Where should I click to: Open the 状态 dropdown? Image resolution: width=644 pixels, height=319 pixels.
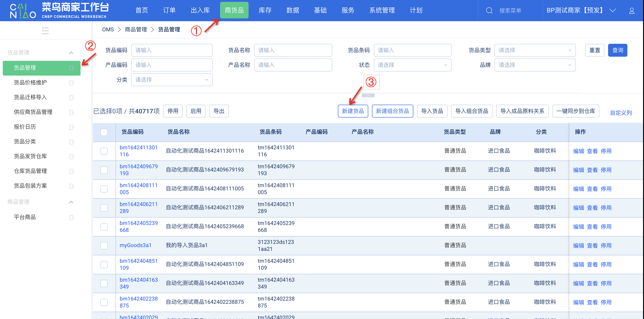point(412,65)
